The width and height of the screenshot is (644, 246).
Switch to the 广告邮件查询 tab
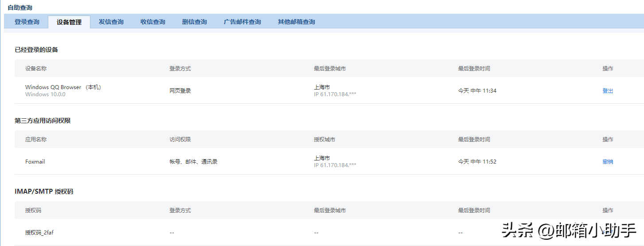(242, 22)
